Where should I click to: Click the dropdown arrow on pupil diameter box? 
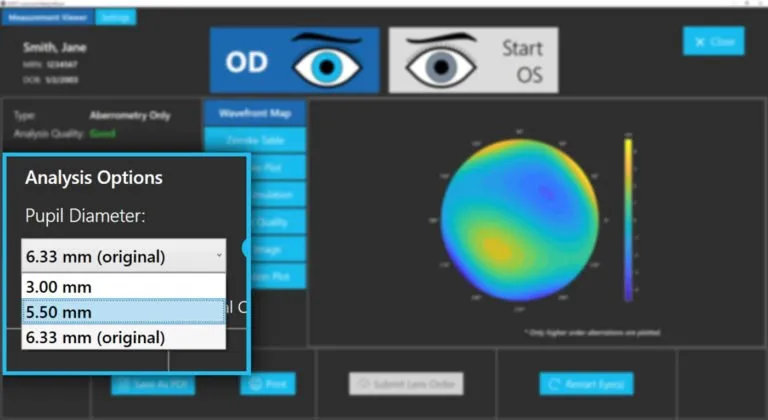click(x=218, y=256)
